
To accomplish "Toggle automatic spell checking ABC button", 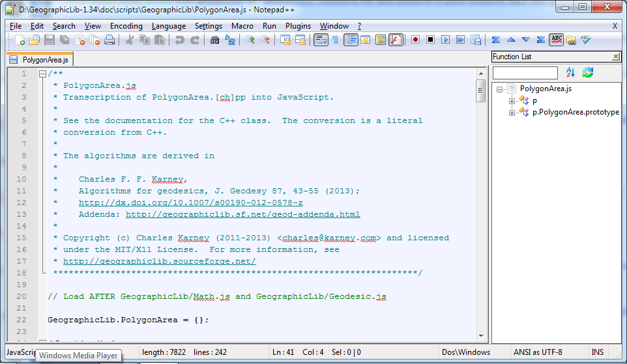I will [x=556, y=40].
